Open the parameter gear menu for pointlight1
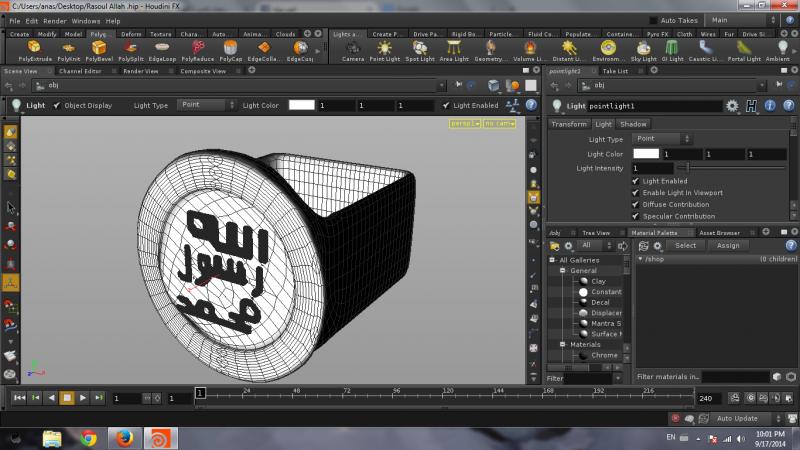 pyautogui.click(x=732, y=105)
